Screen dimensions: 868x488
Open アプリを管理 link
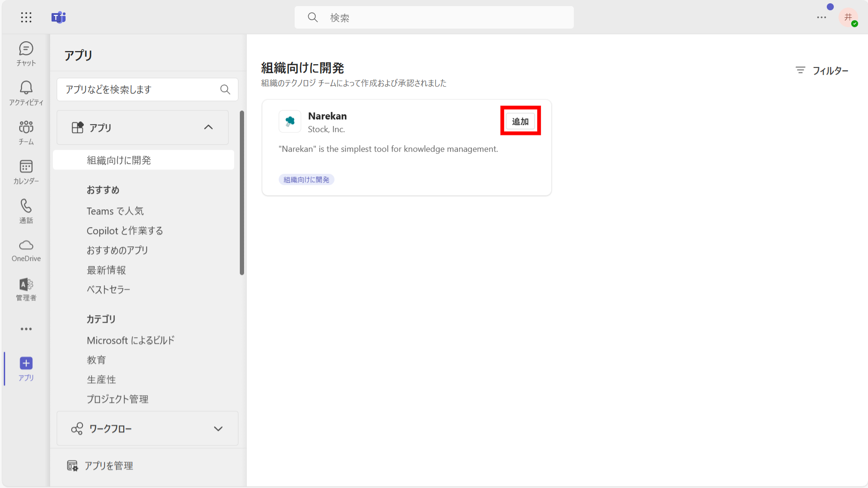pyautogui.click(x=109, y=466)
